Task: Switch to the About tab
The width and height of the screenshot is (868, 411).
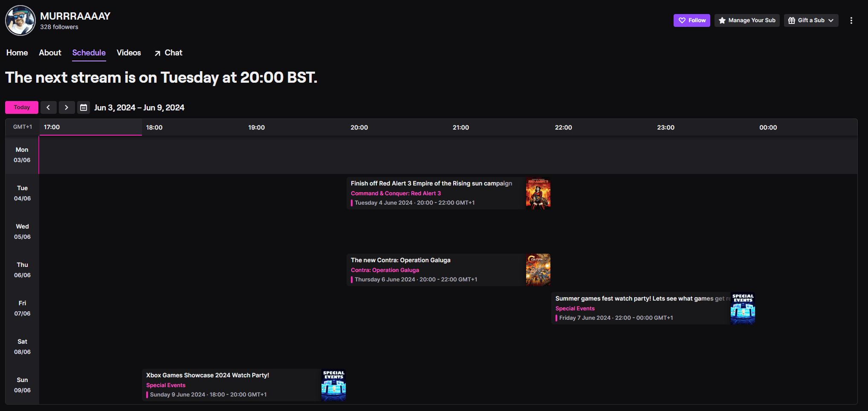Action: (50, 53)
